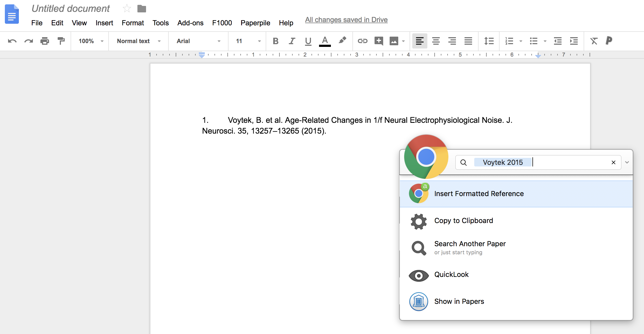644x334 pixels.
Task: Clear the Voytek 2015 search field
Action: click(614, 162)
